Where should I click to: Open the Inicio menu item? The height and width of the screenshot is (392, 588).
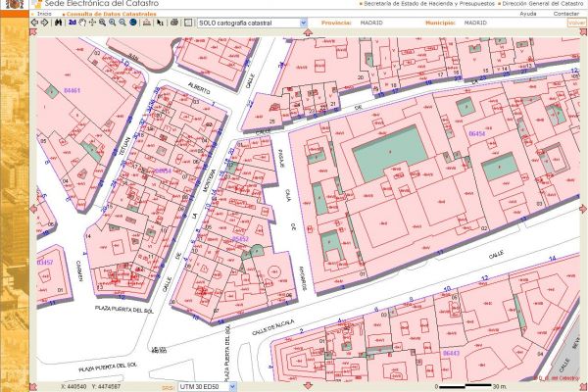(44, 14)
